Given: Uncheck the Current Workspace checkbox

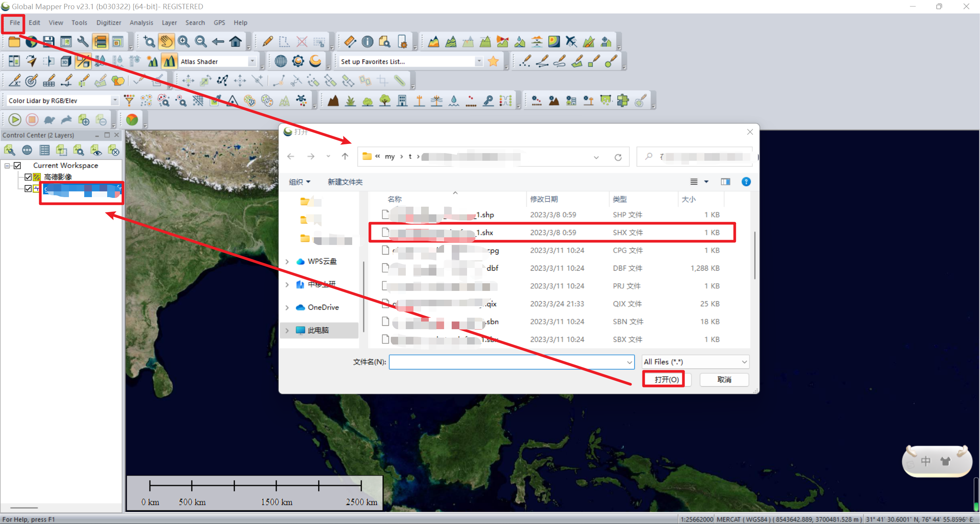Looking at the screenshot, I should coord(17,165).
